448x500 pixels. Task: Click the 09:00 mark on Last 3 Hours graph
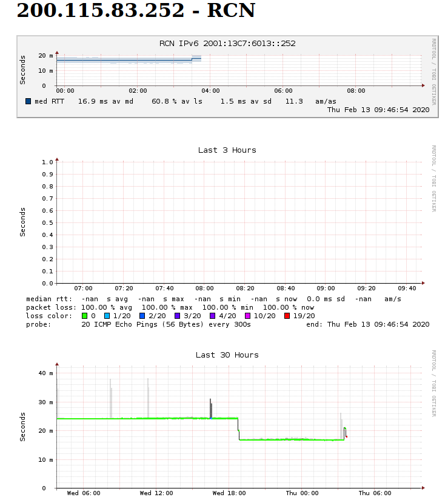pyautogui.click(x=326, y=288)
